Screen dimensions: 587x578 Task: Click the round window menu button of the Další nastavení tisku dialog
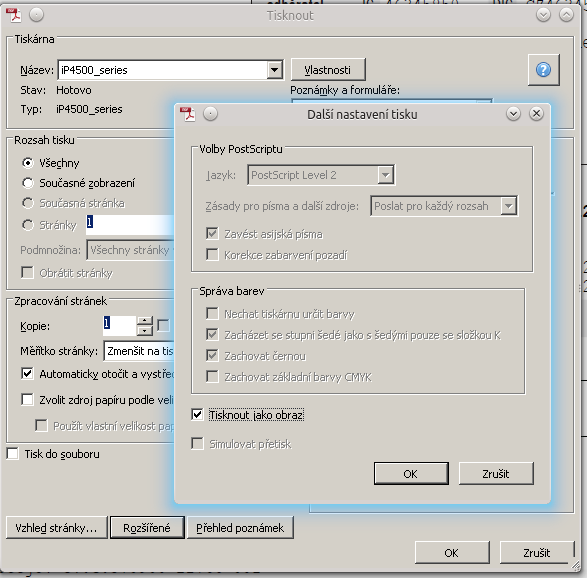[210, 113]
